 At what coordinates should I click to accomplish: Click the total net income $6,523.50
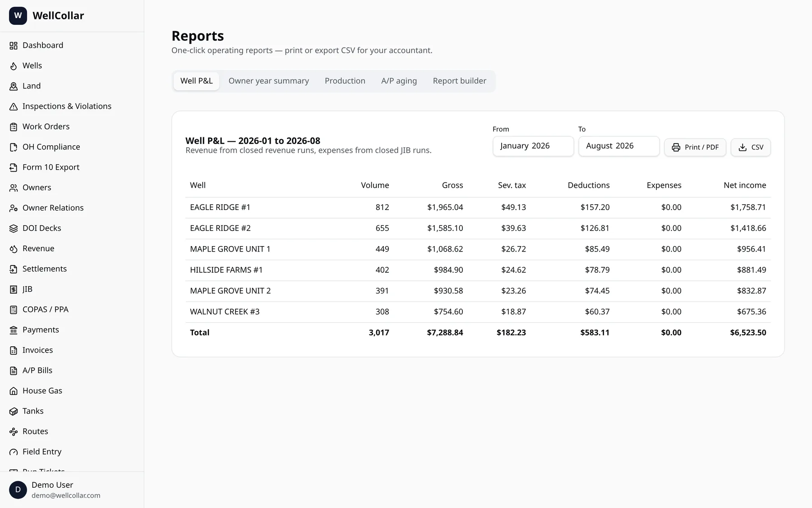(x=748, y=332)
